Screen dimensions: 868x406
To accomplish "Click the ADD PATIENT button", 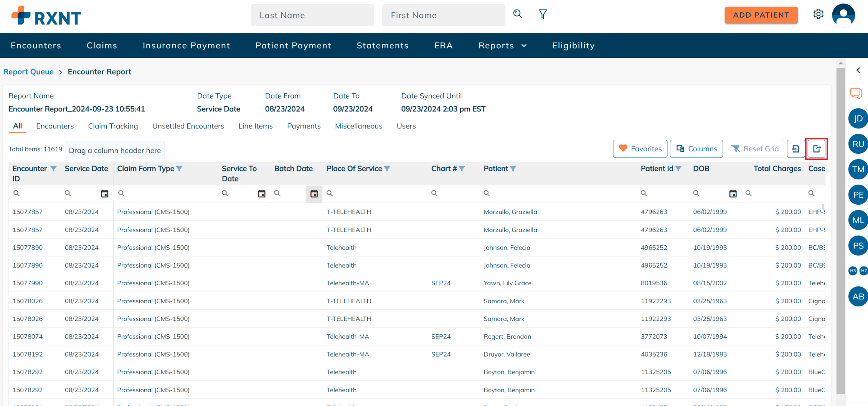I will (x=761, y=15).
